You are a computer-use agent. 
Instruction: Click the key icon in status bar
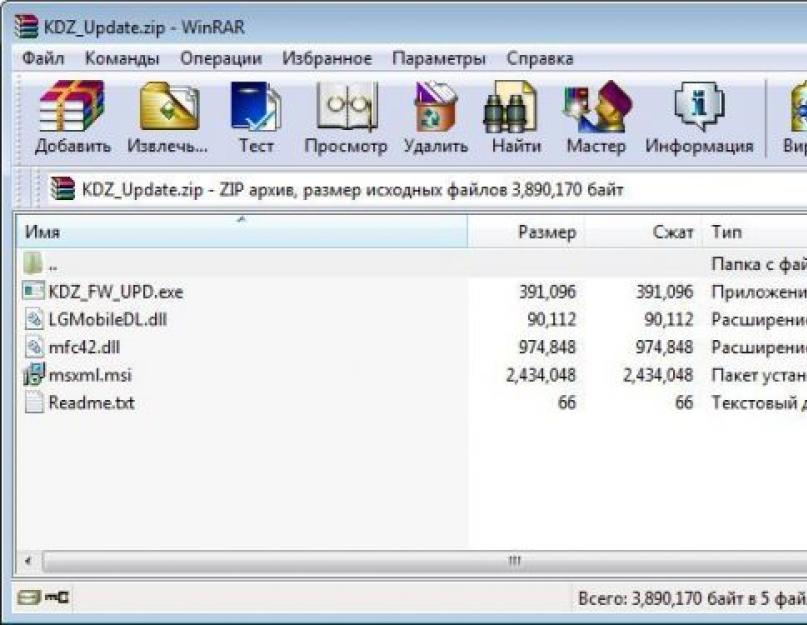coord(57,597)
